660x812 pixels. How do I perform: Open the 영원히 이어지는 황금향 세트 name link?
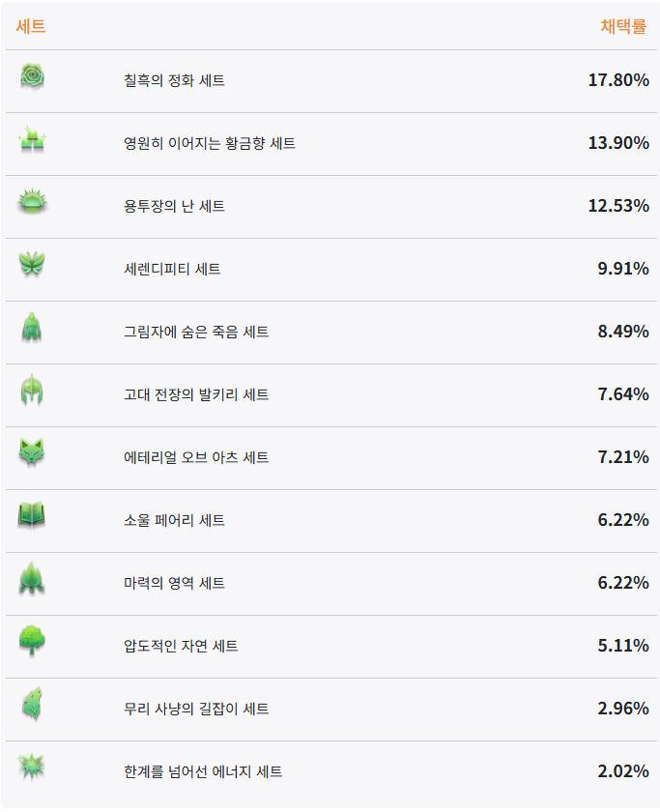point(209,143)
